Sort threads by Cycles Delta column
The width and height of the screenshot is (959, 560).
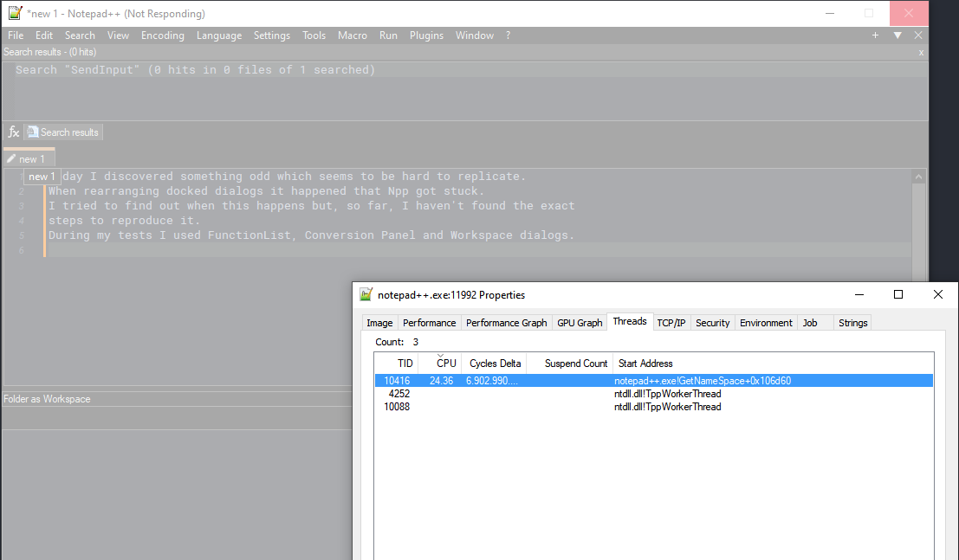[x=494, y=364]
